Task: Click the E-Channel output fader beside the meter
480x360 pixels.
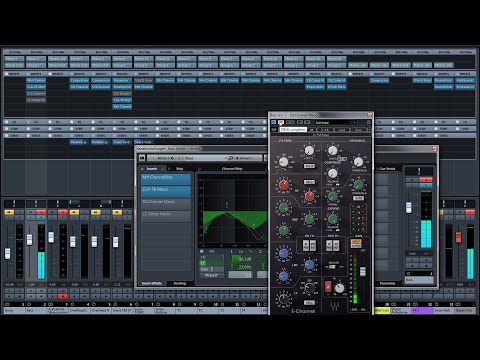Action: [x=363, y=271]
